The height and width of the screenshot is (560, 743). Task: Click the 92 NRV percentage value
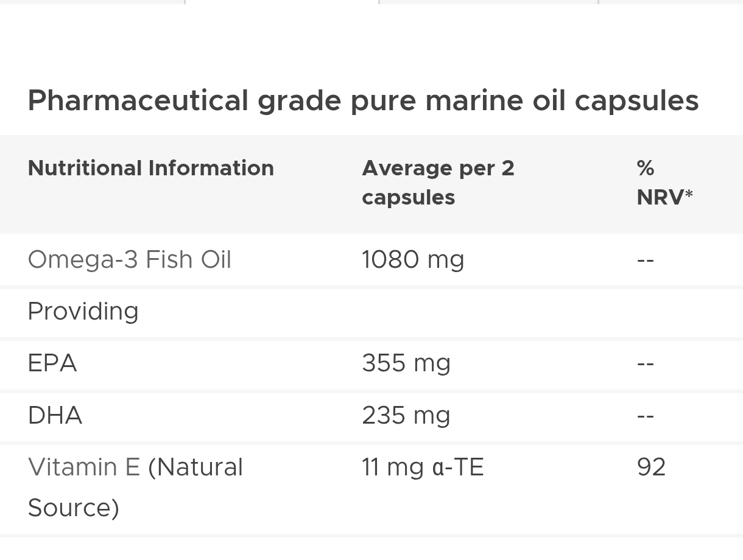[x=651, y=467]
